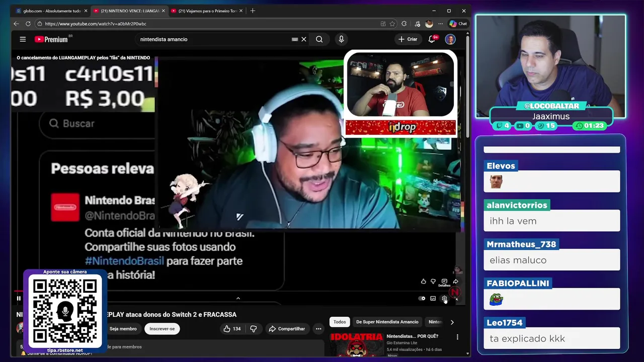Click the page vertical scrollbar

click(468, 85)
